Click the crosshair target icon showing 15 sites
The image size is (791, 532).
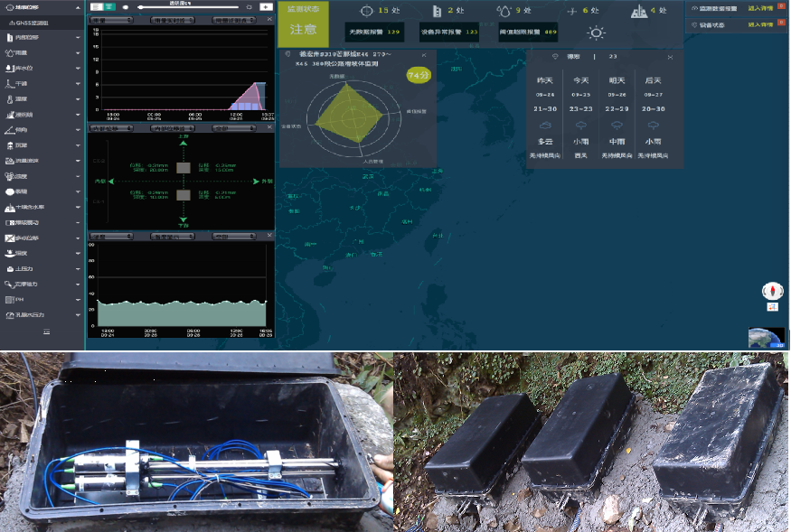pos(366,11)
